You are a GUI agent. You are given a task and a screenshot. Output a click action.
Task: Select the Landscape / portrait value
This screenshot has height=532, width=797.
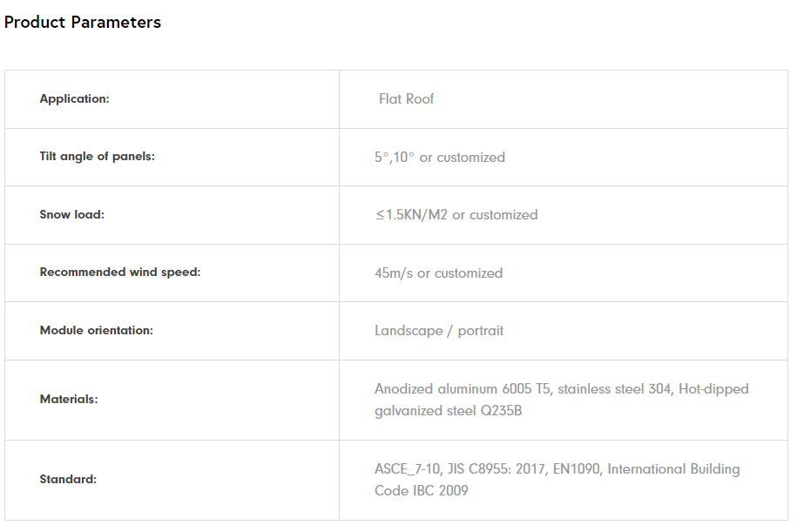pos(439,331)
